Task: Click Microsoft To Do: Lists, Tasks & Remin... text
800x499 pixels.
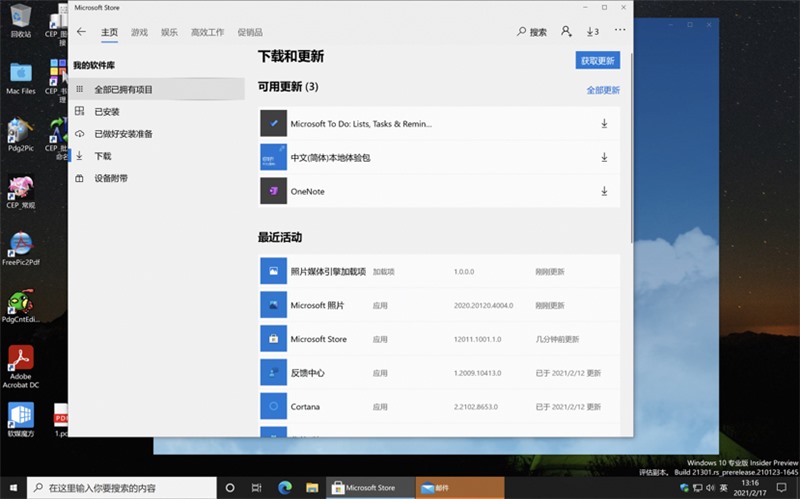Action: (361, 123)
